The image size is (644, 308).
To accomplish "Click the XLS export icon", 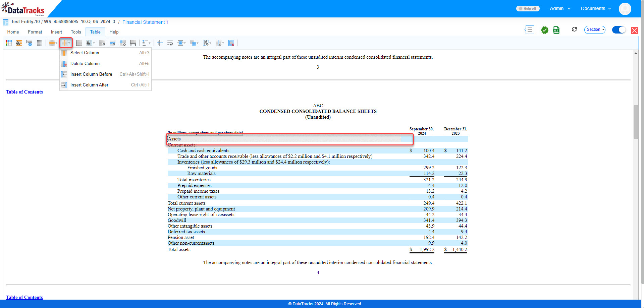I will [556, 30].
